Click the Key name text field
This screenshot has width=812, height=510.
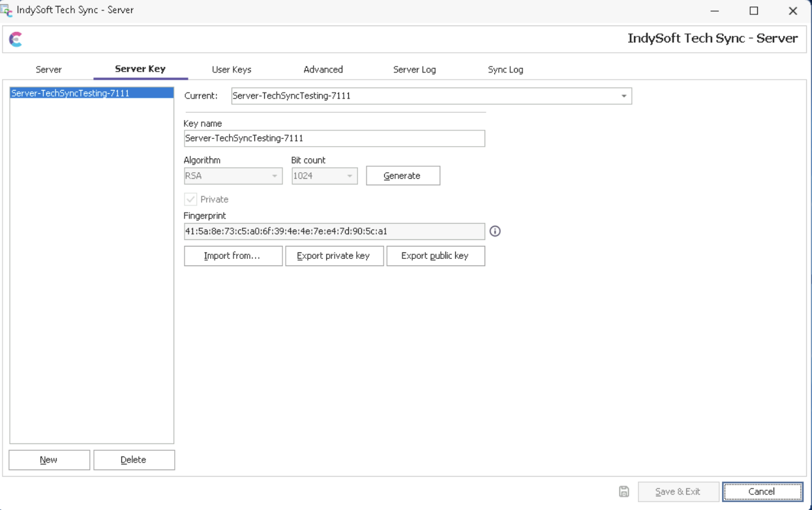(x=334, y=138)
